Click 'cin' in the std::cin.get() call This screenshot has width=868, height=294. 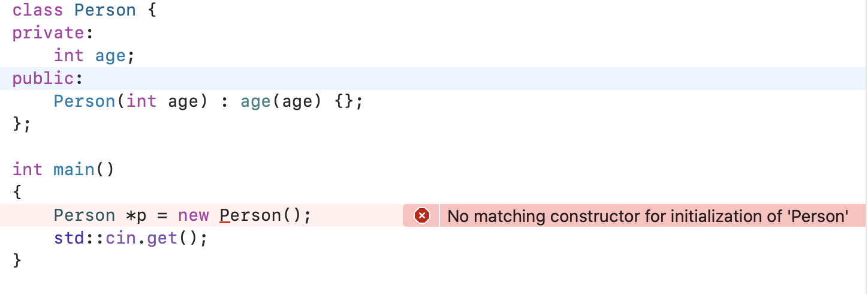120,238
